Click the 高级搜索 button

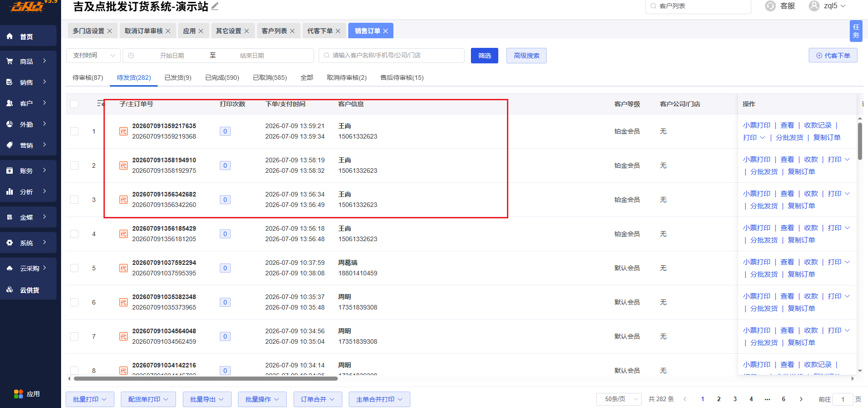[x=527, y=56]
